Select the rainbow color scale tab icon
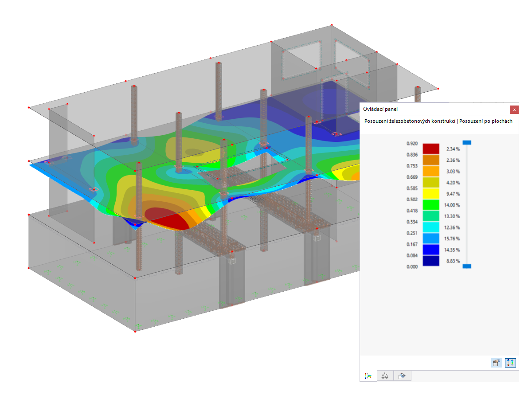Screen dimensions: 532x399 [x=369, y=376]
